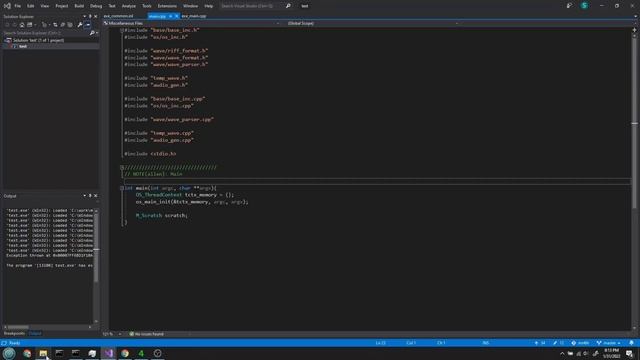Toggle auto-hide pin on Solution Explorer
This screenshot has height=360, width=640.
point(90,16)
